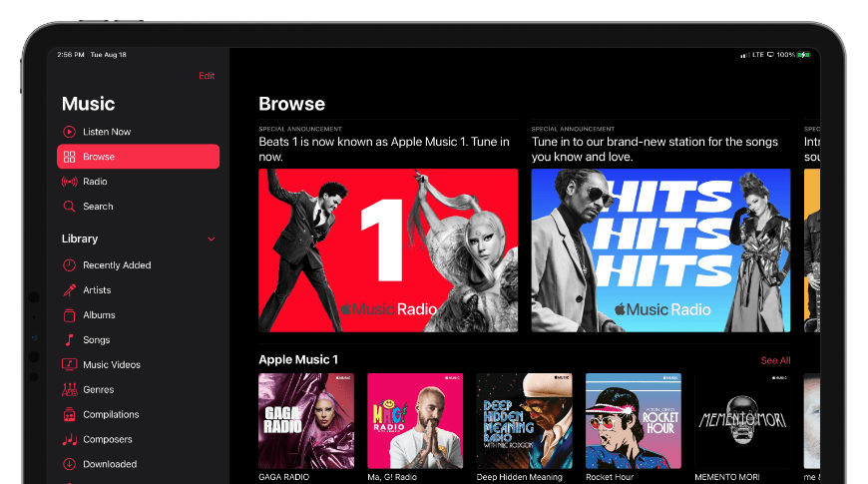This screenshot has height=484, width=868.
Task: Click the 'Ma, G! Radio' caption
Action: pyautogui.click(x=392, y=477)
